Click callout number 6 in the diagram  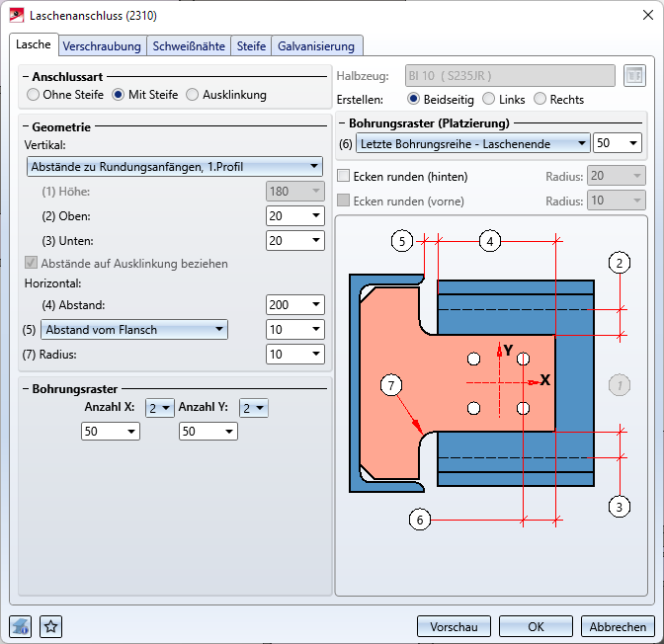[420, 519]
